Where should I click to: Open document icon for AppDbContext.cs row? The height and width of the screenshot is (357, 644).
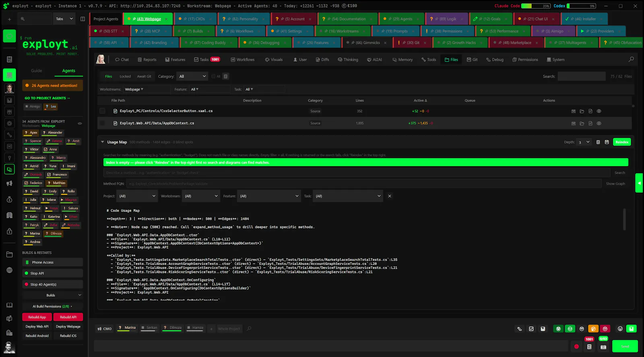[x=590, y=123]
